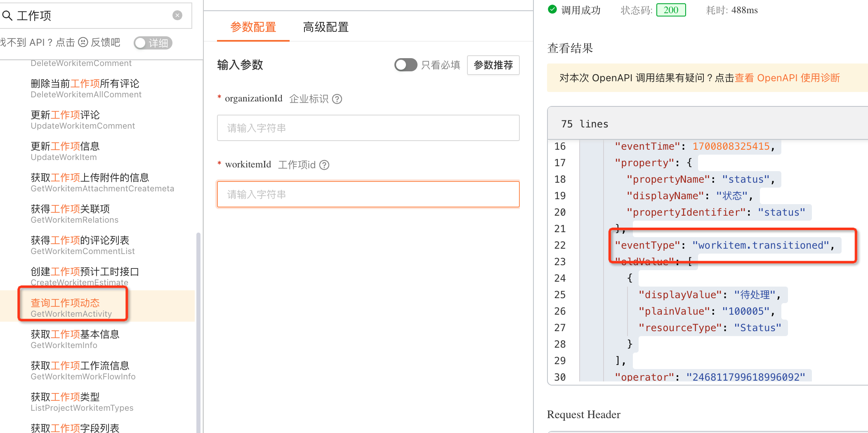The height and width of the screenshot is (433, 868).
Task: Click the API list vertical scrollbar
Action: coord(198,332)
